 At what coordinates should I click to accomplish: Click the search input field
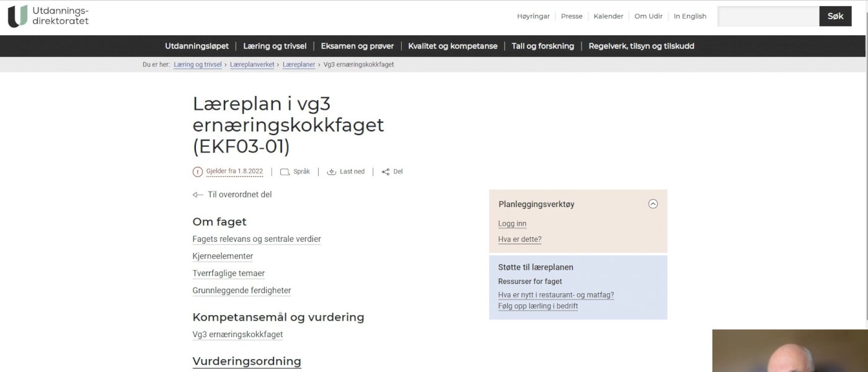coord(768,16)
